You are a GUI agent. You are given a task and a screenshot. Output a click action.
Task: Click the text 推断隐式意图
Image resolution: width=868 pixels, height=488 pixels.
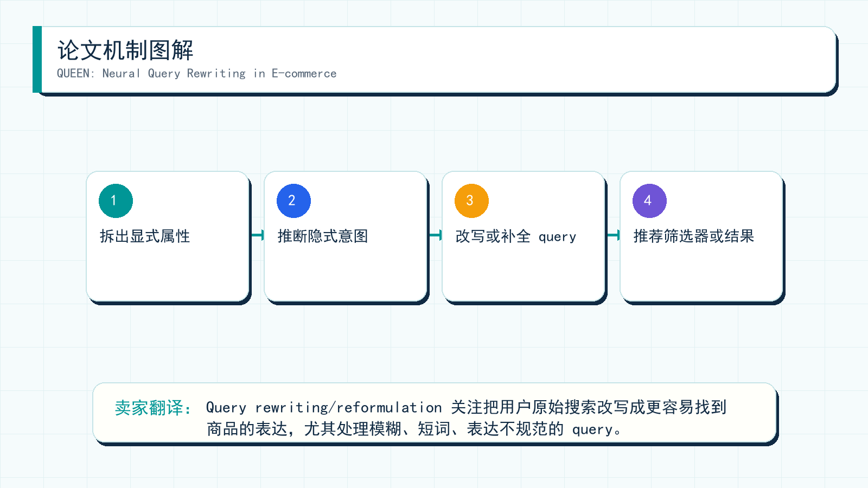click(x=323, y=236)
